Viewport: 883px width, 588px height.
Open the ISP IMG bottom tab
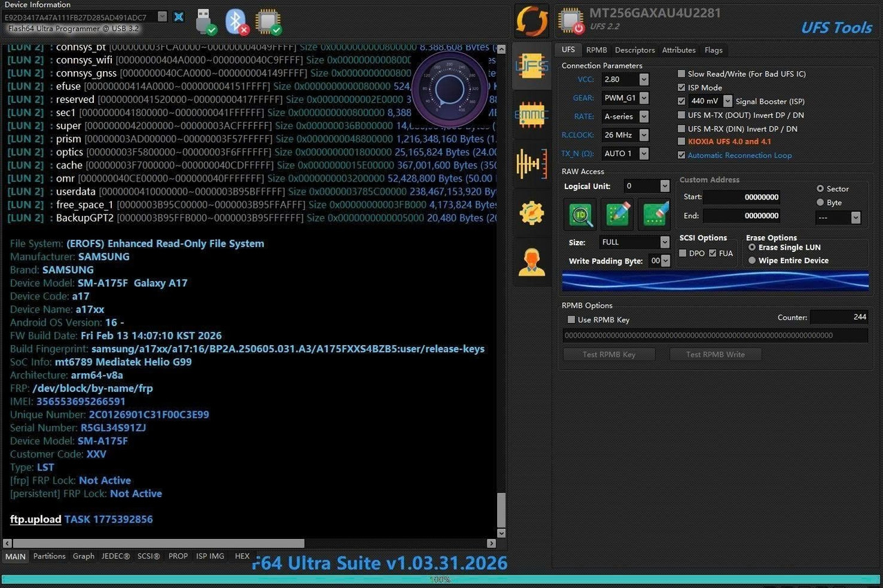pyautogui.click(x=210, y=556)
